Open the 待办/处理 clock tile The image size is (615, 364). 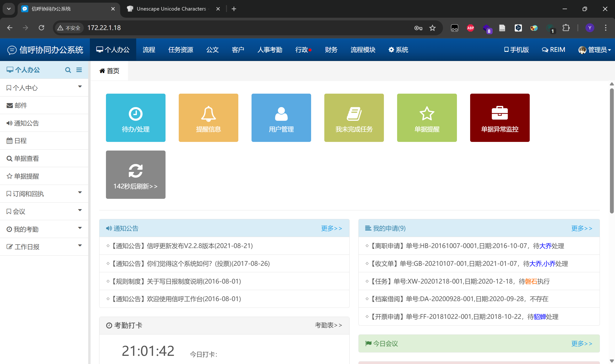[135, 118]
